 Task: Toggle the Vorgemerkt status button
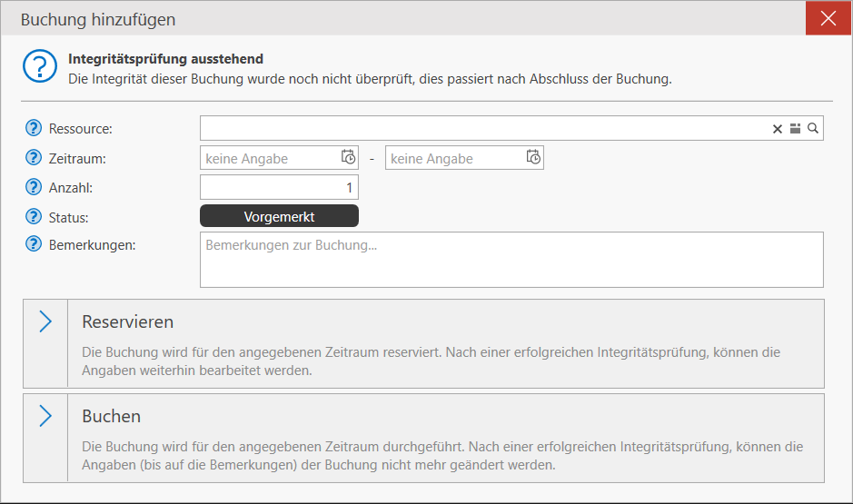[279, 216]
